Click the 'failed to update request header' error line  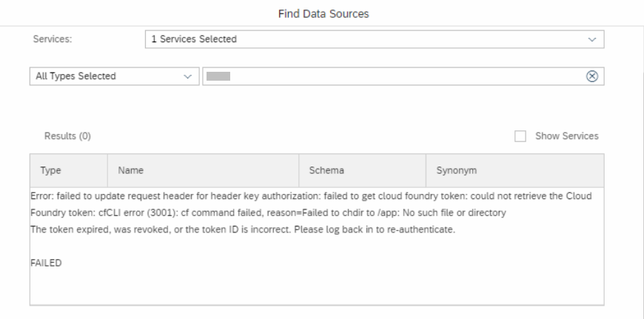click(311, 196)
